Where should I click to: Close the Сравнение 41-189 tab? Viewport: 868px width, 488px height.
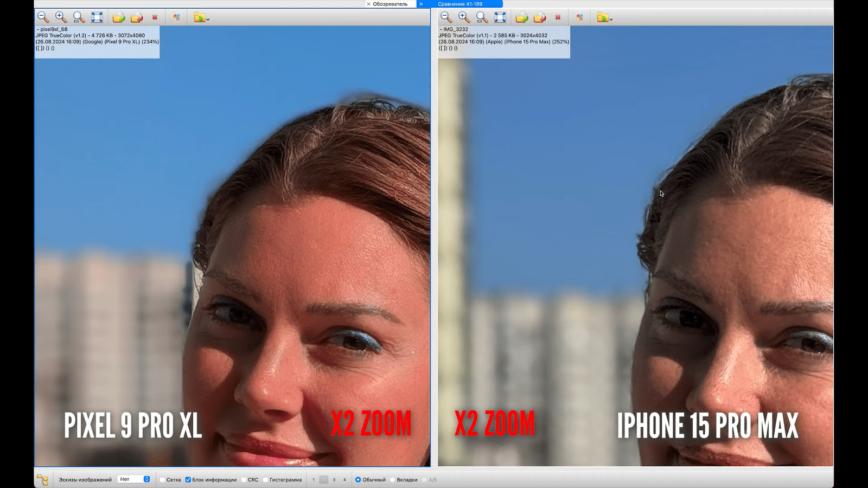(421, 4)
